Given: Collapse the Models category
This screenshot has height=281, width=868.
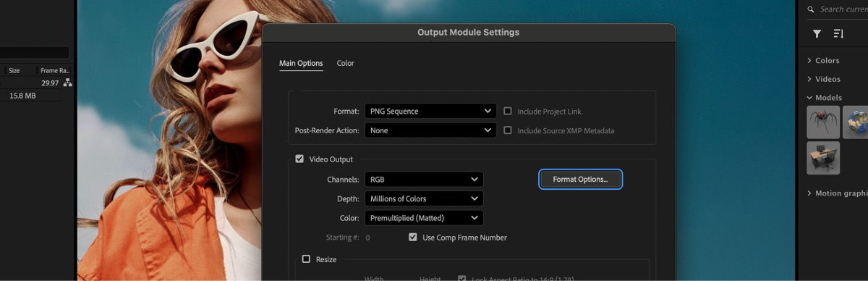Looking at the screenshot, I should (x=809, y=98).
